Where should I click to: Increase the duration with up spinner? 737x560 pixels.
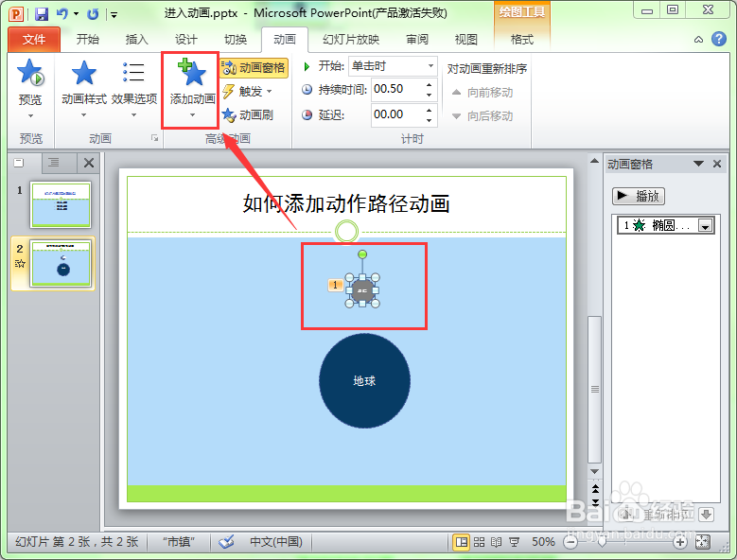point(430,84)
